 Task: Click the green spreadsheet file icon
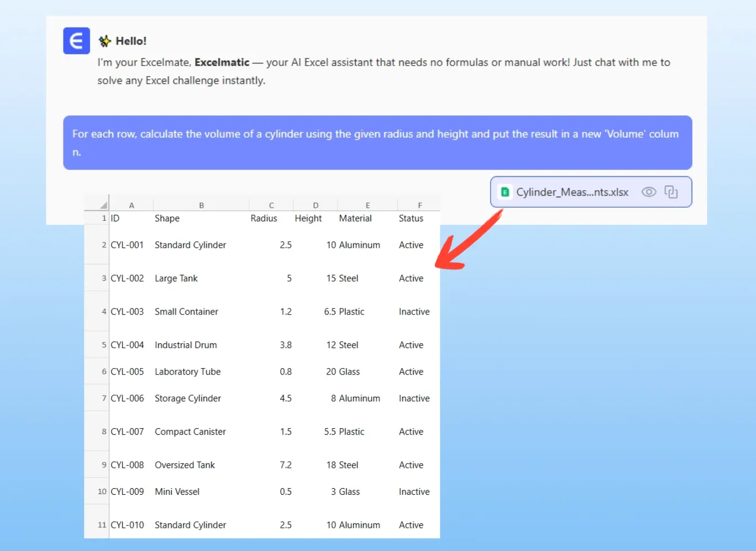(x=504, y=192)
